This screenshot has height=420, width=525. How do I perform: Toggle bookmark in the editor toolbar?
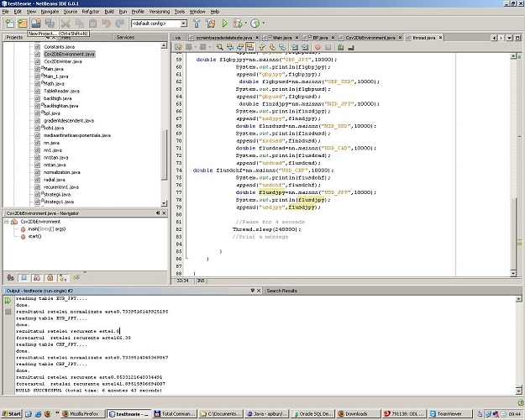pos(282,47)
